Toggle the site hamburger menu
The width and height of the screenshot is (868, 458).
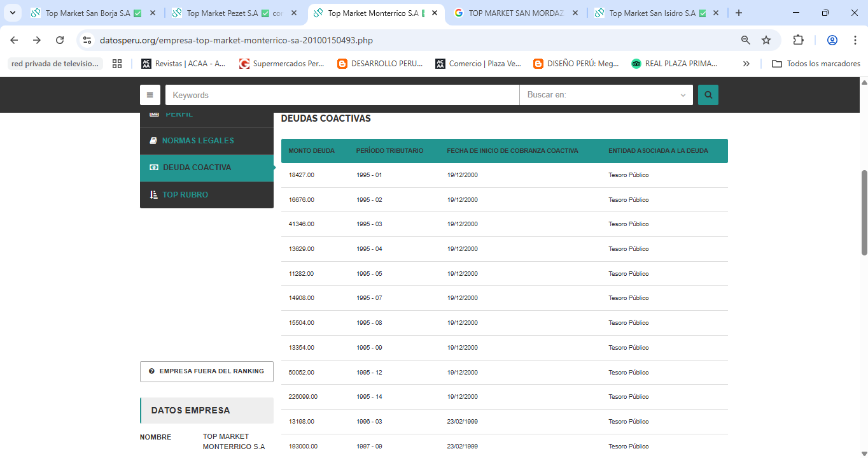[150, 95]
